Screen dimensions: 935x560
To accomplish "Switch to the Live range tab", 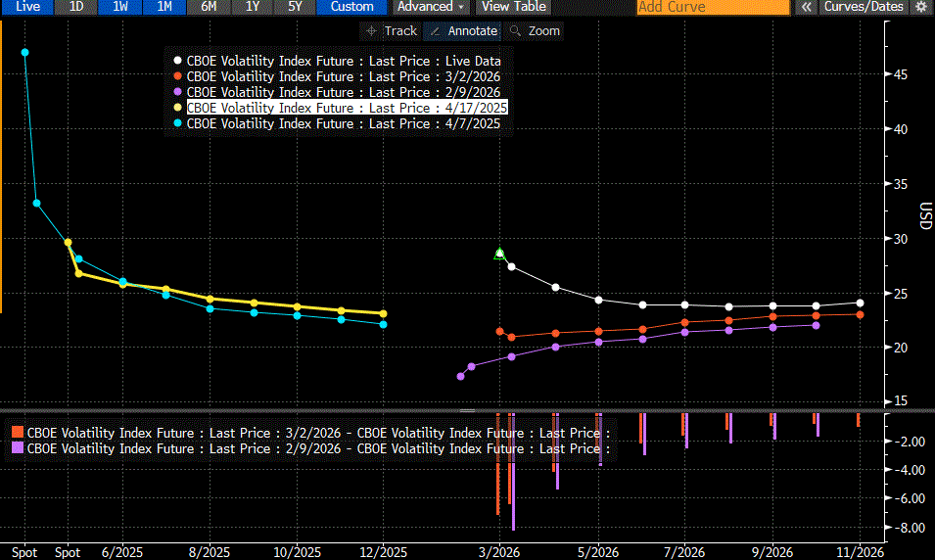I will point(26,7).
